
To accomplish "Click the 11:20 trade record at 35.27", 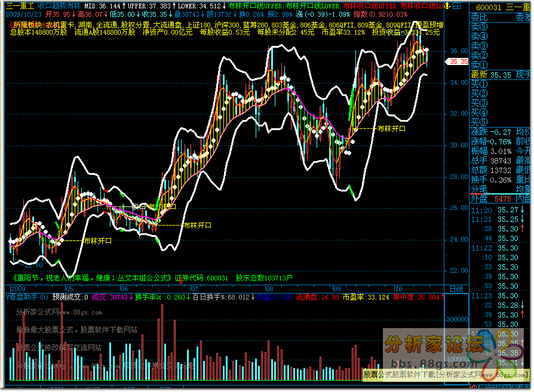I will [x=499, y=209].
